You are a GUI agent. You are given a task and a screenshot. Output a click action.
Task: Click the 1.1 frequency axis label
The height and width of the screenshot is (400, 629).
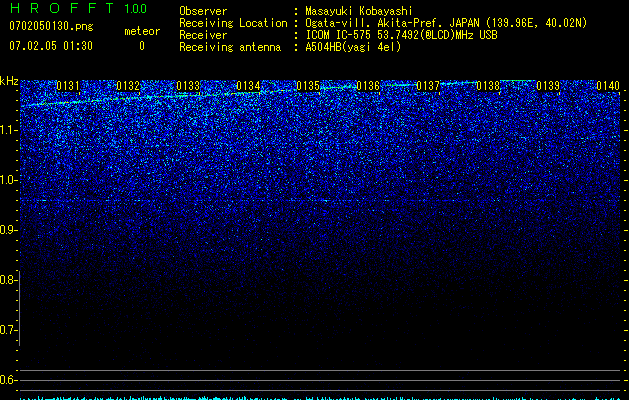click(x=8, y=130)
